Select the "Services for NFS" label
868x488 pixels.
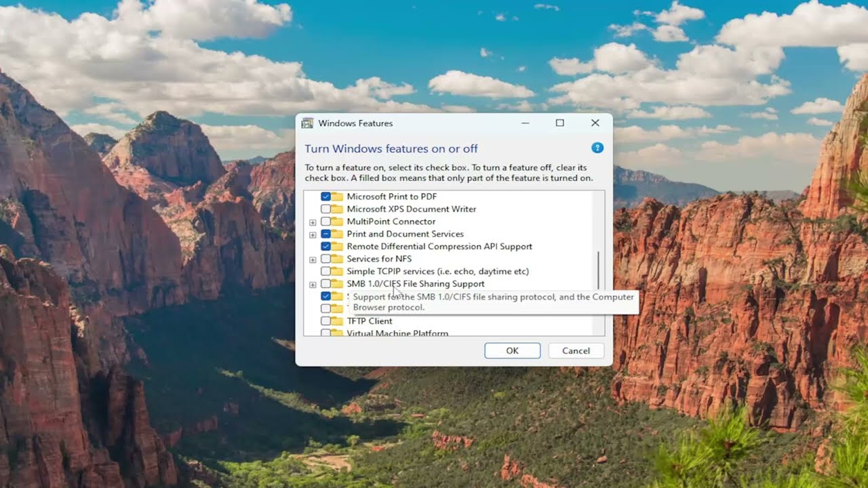point(379,259)
